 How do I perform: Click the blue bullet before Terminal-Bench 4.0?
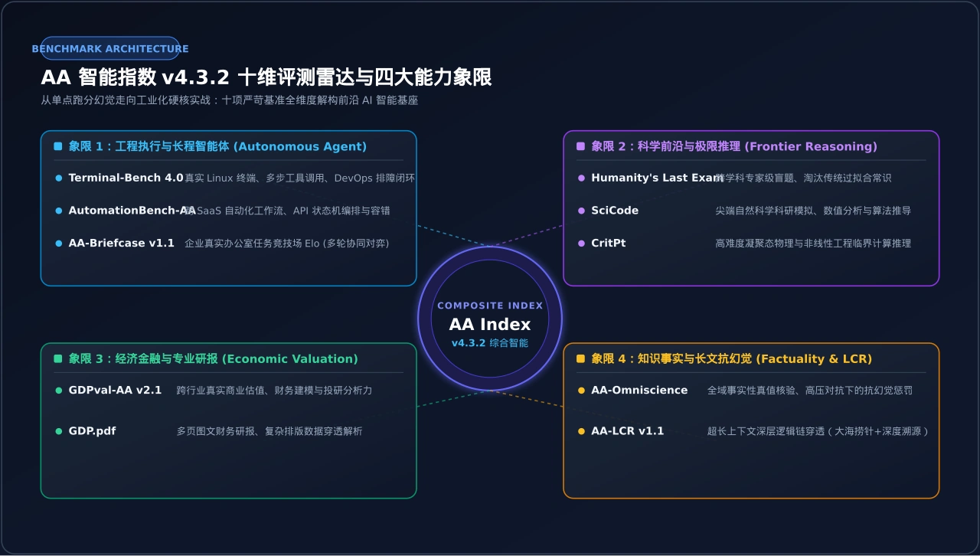pos(59,178)
